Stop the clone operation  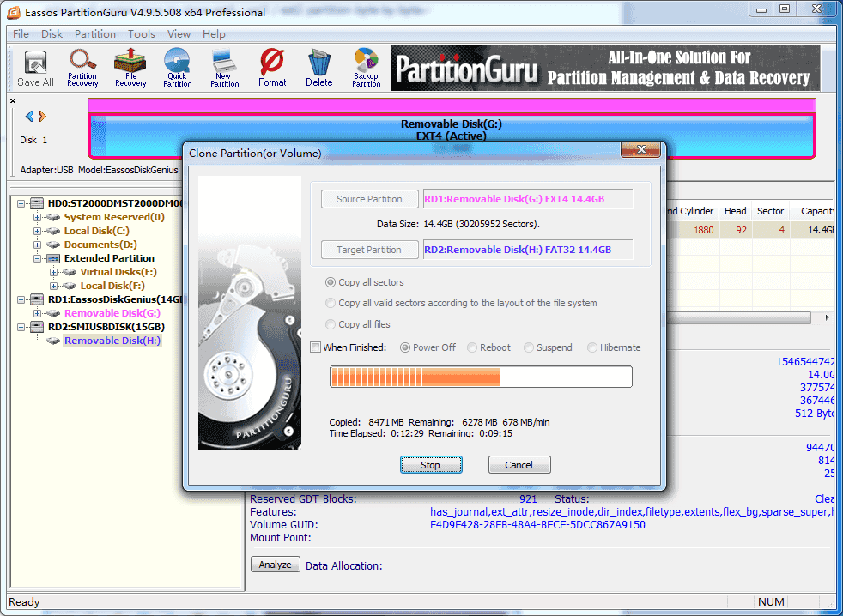(x=431, y=465)
